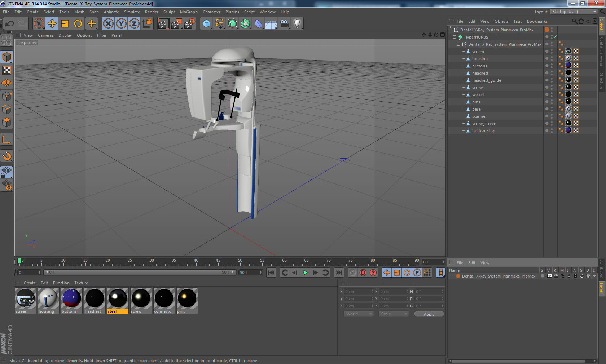Toggle visibility dot of base object

pos(547,109)
